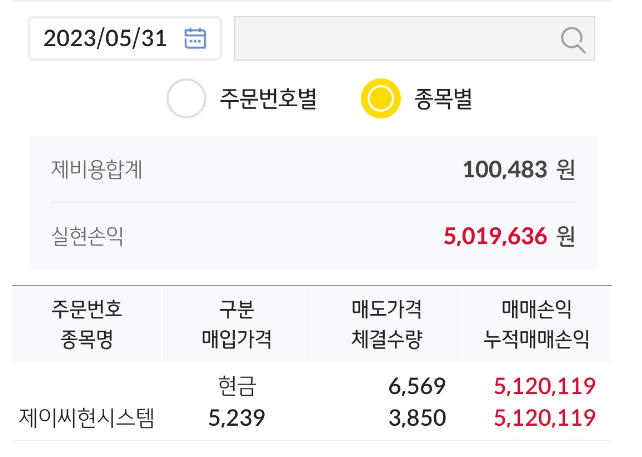Click the 제비용합계 100,483 원 amount
Screen dimensions: 642x457
519,170
